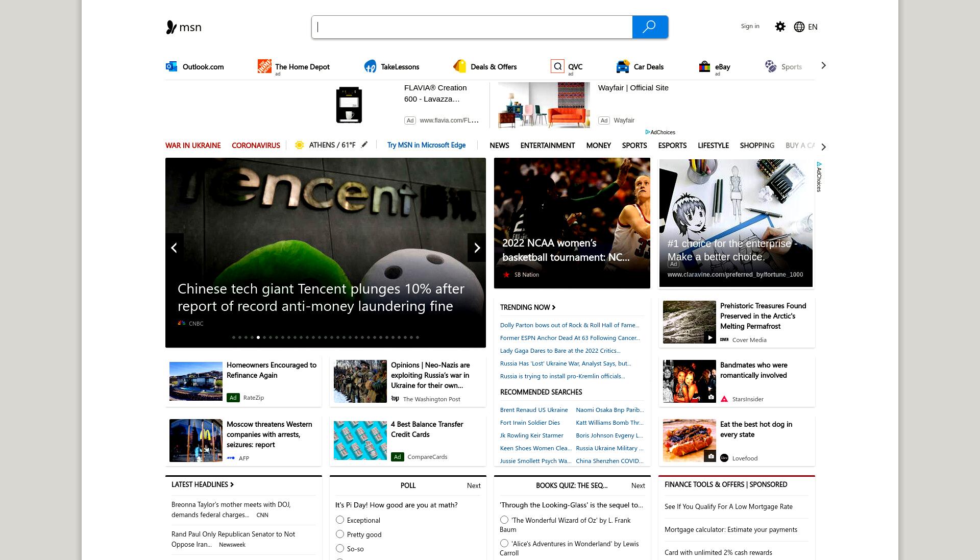
Task: Open the SPORTS menu tab
Action: tap(634, 145)
